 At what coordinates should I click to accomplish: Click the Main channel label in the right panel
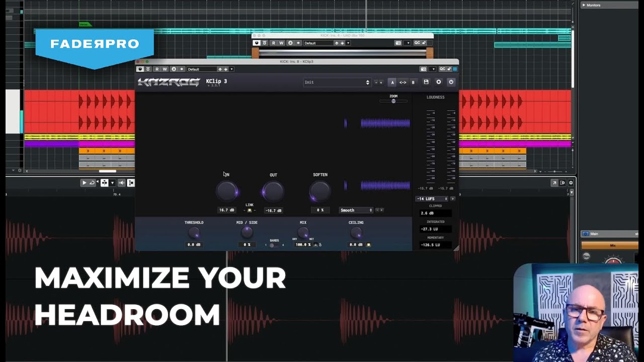[x=594, y=234]
